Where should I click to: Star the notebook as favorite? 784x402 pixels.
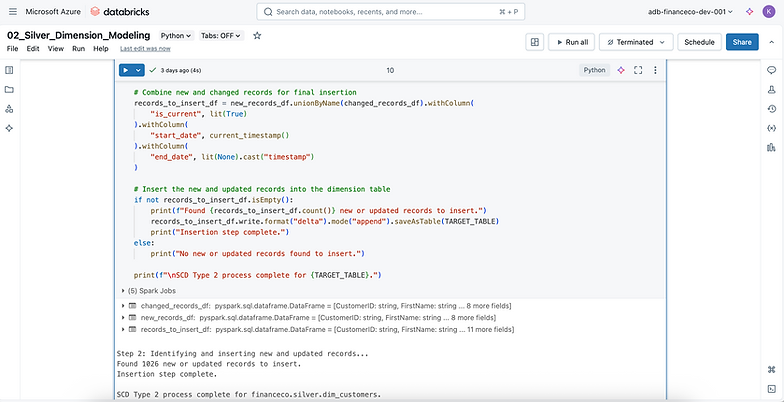tap(257, 35)
